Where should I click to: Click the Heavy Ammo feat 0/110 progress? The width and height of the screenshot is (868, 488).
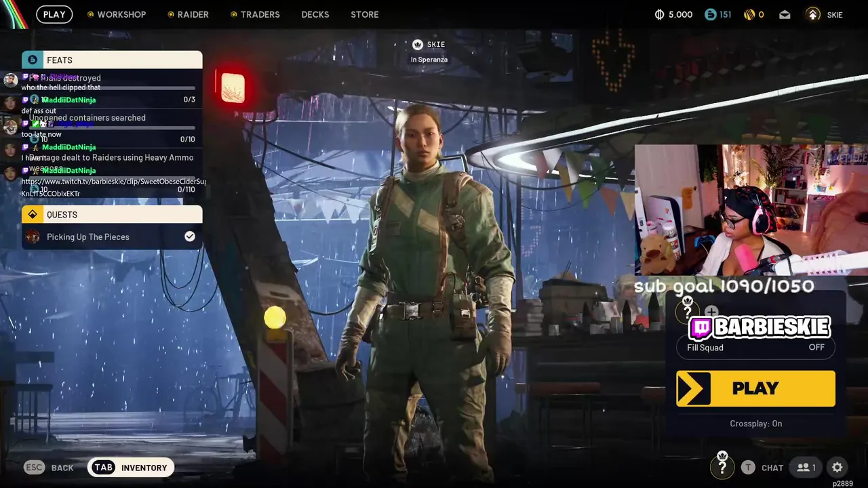tap(186, 189)
